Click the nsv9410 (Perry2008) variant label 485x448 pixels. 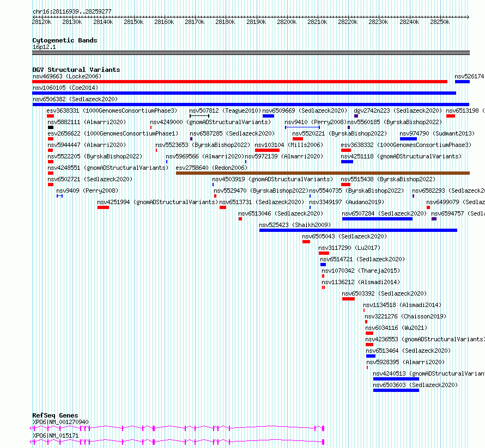coord(315,122)
